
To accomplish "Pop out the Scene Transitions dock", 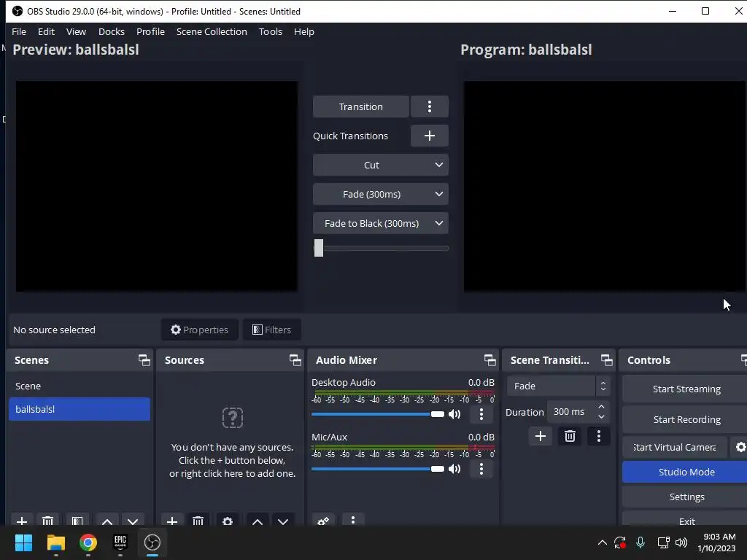I will [x=606, y=360].
